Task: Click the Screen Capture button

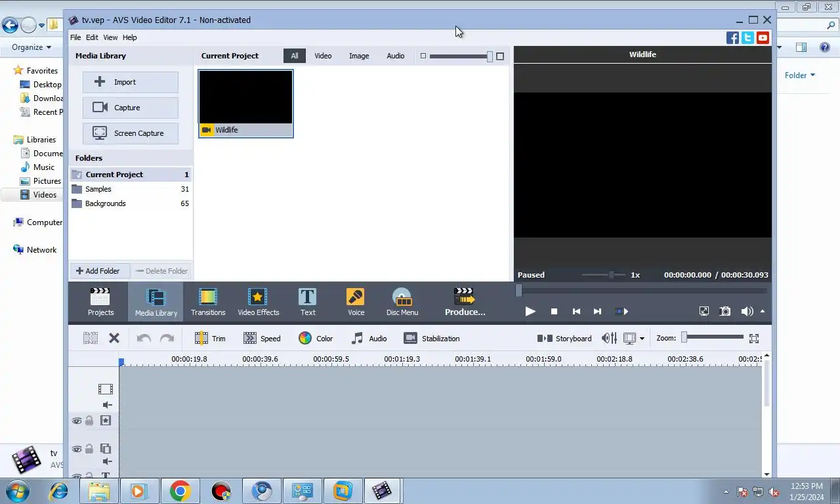Action: tap(131, 133)
